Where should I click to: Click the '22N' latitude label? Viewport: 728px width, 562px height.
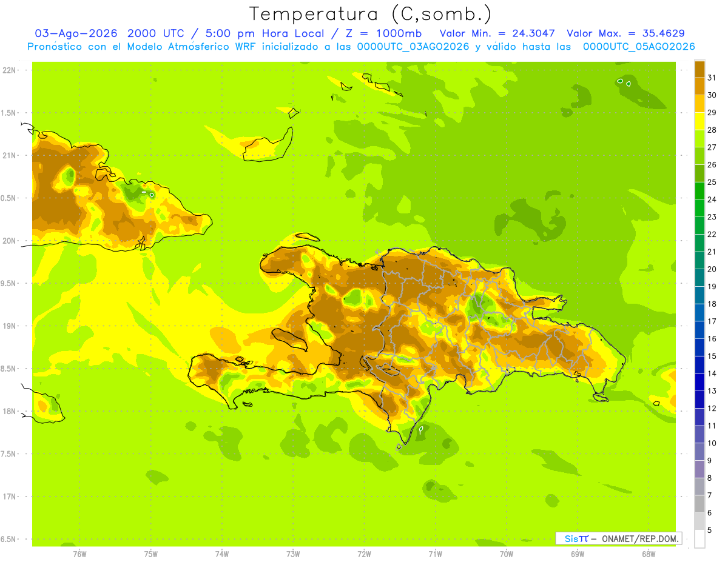[10, 70]
